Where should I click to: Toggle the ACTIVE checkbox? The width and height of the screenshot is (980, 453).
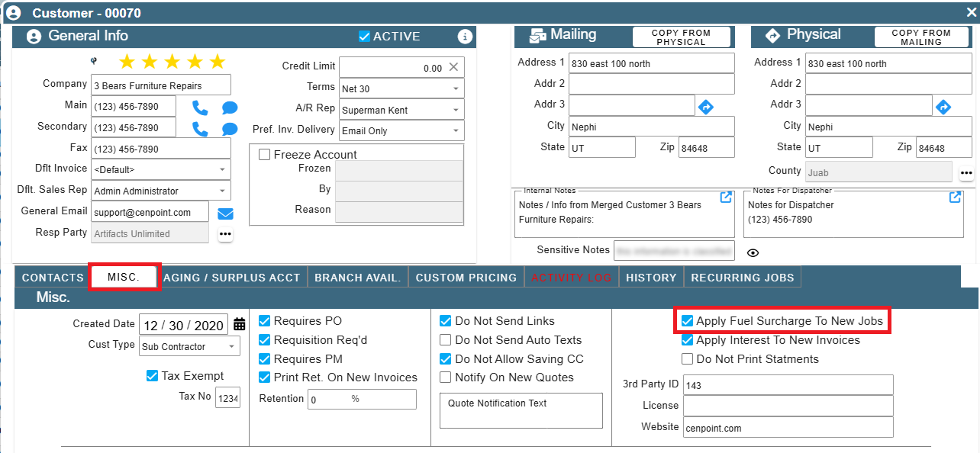(364, 36)
